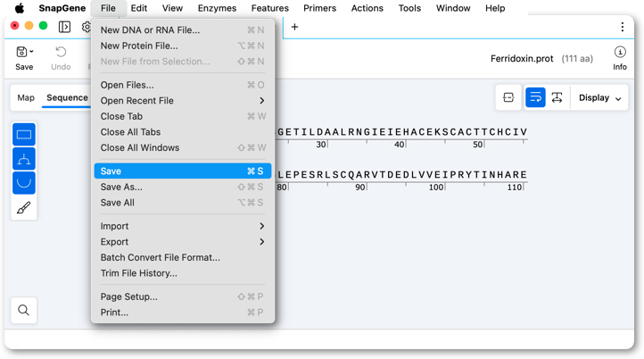Screen dimensions: 644x359
Task: Select Close All Windows
Action: [x=182, y=147]
